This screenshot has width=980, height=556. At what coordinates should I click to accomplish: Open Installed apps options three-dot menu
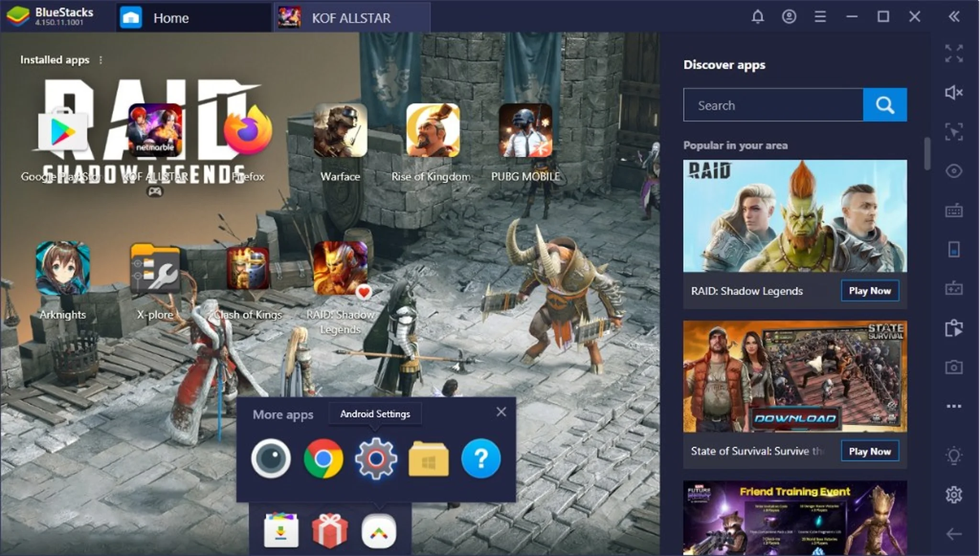click(x=100, y=60)
